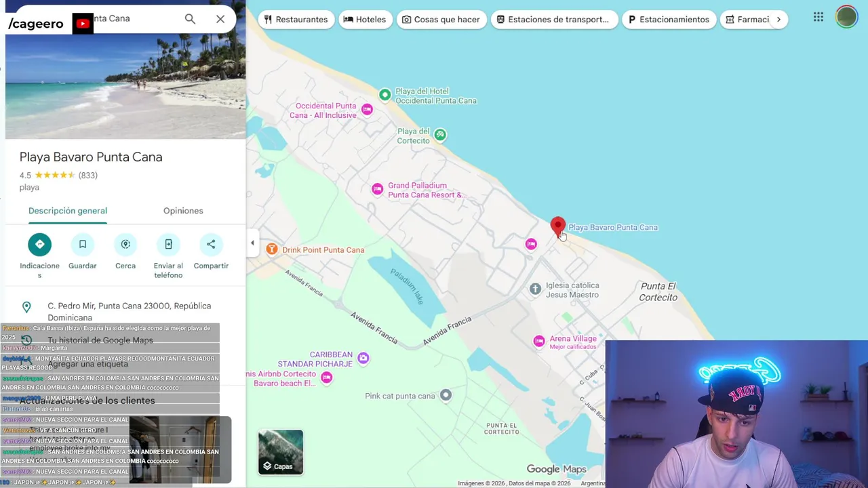Click the 833 reviews count
This screenshot has height=488, width=868.
point(88,176)
